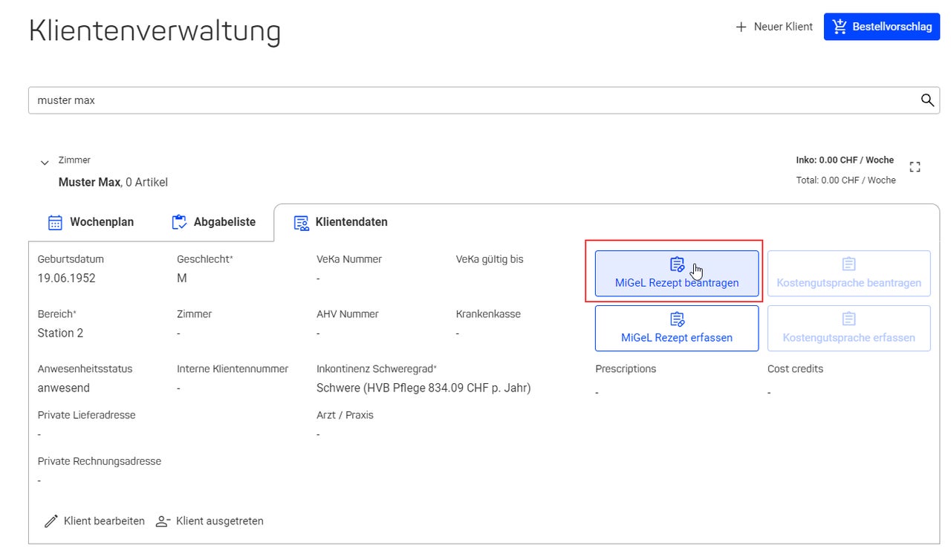
Task: Click the Anwesenheitsstatus value anwesend
Action: tap(64, 388)
